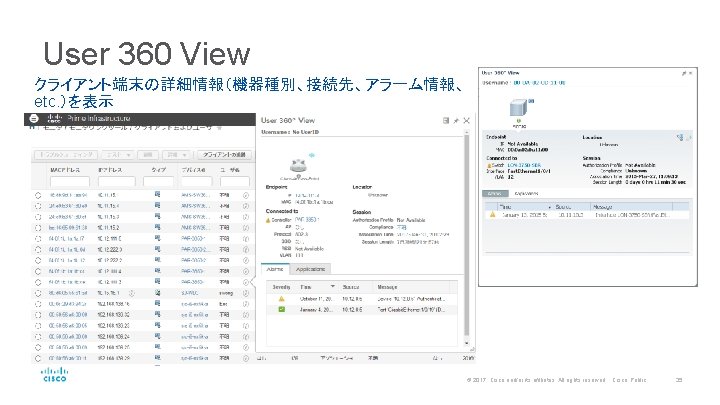Click the green cleared icon in January 4 alarm row
This screenshot has height=405, width=720.
281,309
